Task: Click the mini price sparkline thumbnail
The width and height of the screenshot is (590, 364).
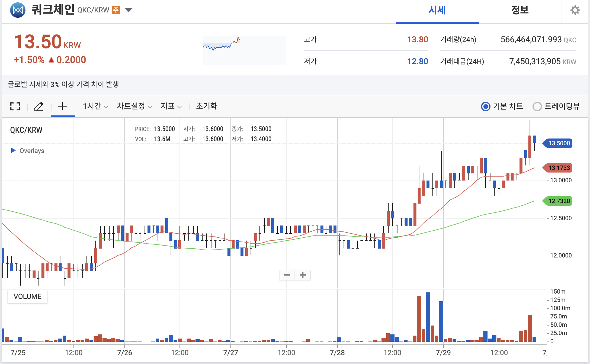Action: (244, 50)
